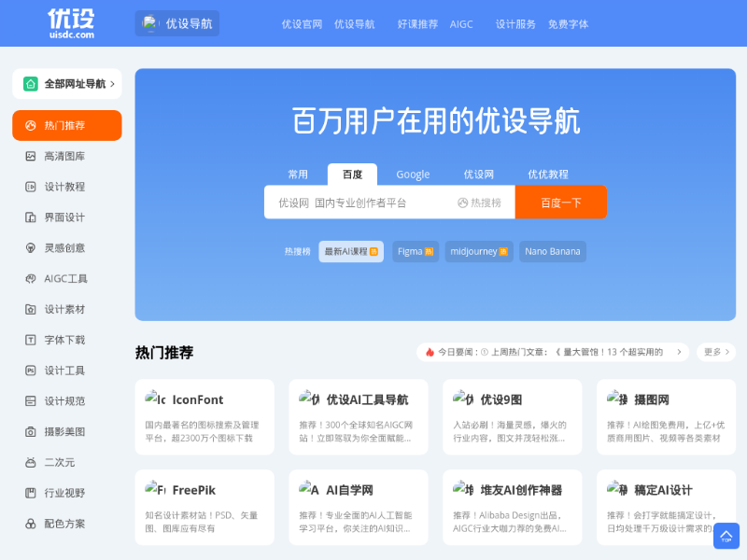Click the 最新AI课程 hot search tag
Viewport: 747px width, 560px height.
click(x=350, y=251)
